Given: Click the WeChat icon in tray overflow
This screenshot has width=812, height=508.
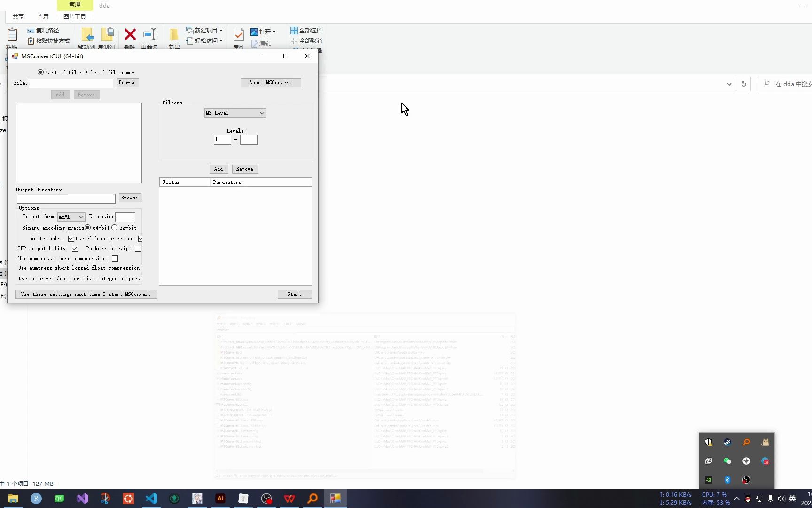Looking at the screenshot, I should click(727, 461).
